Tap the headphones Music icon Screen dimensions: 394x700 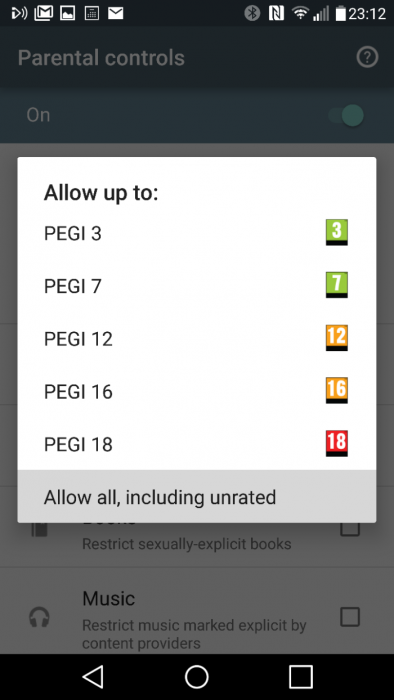pos(39,618)
